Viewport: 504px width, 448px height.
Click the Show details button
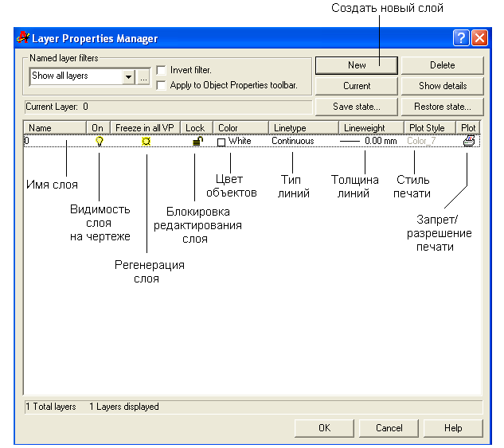point(442,86)
